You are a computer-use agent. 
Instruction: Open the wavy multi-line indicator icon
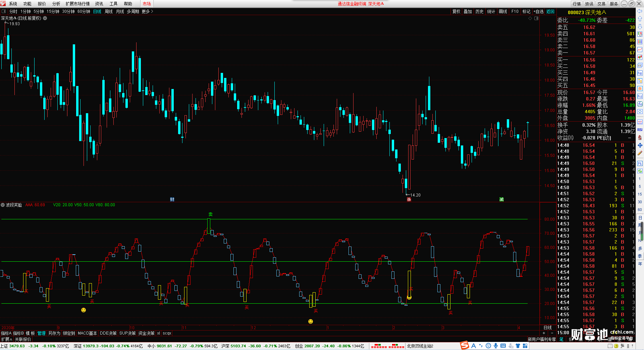pos(640,122)
